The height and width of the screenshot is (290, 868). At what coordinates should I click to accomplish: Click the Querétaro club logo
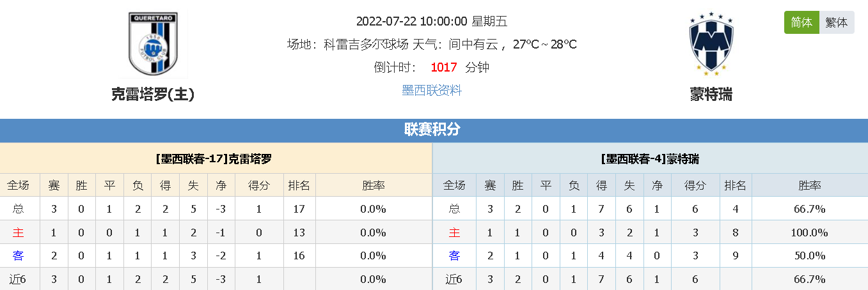tap(152, 45)
